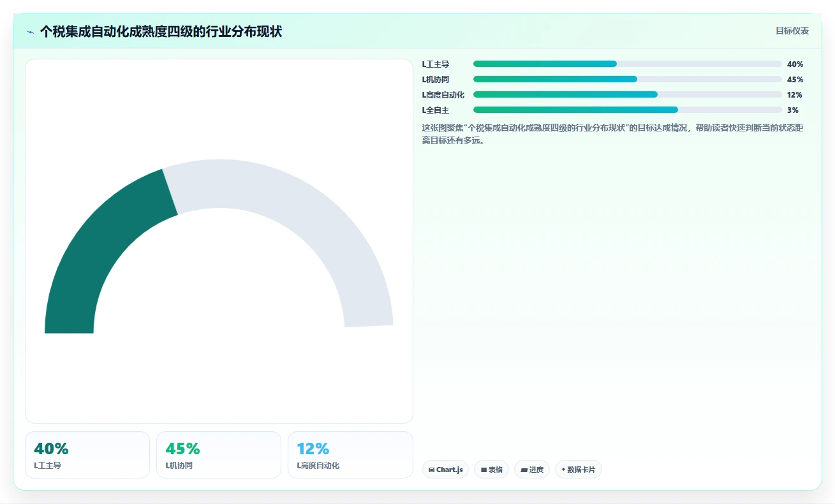835x504 pixels.
Task: Click the 45% value after the L机协同 bar
Action: click(795, 79)
